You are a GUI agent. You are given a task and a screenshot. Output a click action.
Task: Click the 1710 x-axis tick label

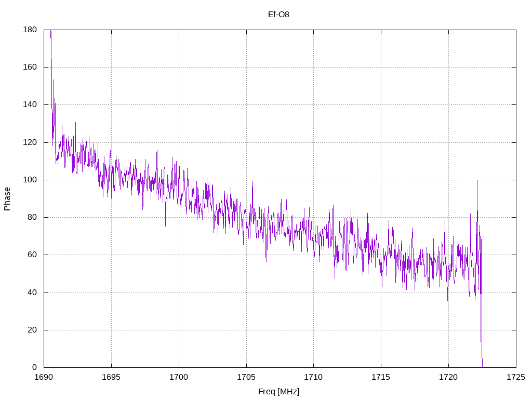pos(313,377)
